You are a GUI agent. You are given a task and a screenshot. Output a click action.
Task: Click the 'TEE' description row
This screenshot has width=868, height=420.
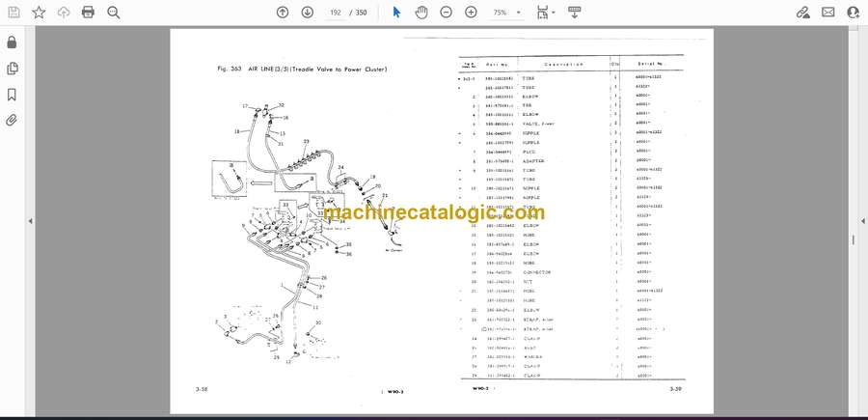527,104
